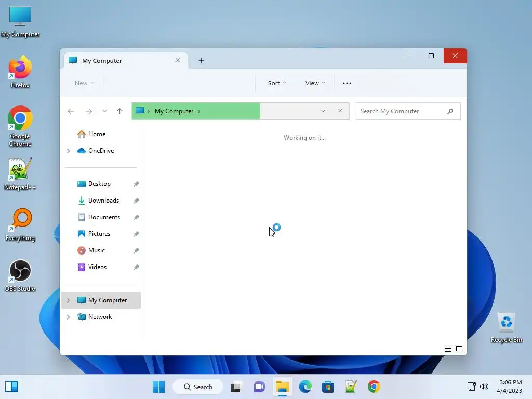The image size is (532, 399).
Task: Open the Sort dropdown menu
Action: [x=277, y=83]
